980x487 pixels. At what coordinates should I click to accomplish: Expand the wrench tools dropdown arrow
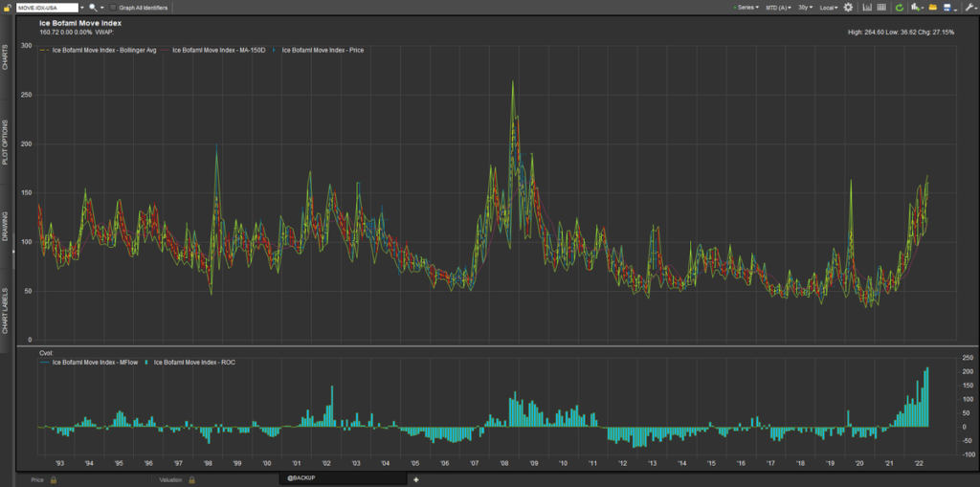click(x=976, y=8)
